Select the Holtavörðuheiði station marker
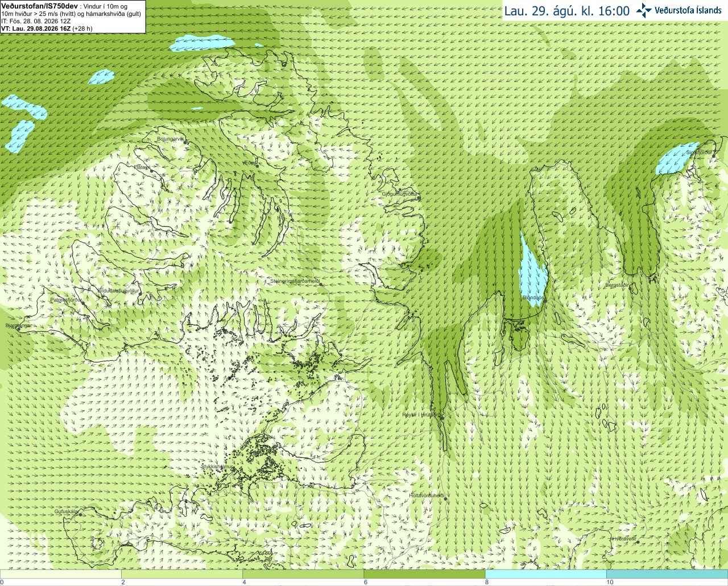Viewport: 728px width, 586px height. pyautogui.click(x=446, y=499)
